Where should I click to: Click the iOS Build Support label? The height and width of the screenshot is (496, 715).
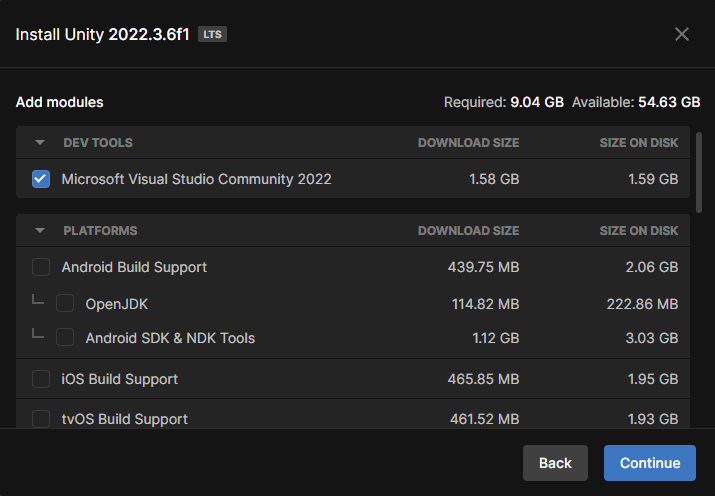point(119,379)
